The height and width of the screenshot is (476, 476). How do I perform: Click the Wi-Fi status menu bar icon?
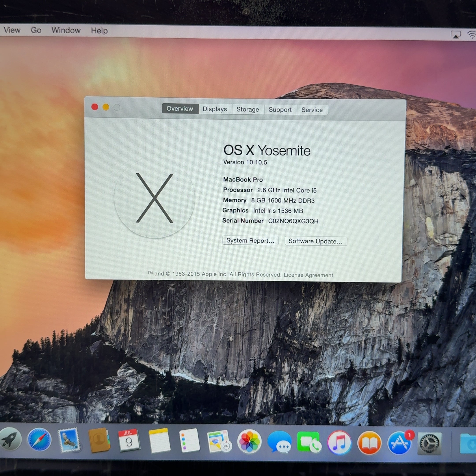(472, 35)
